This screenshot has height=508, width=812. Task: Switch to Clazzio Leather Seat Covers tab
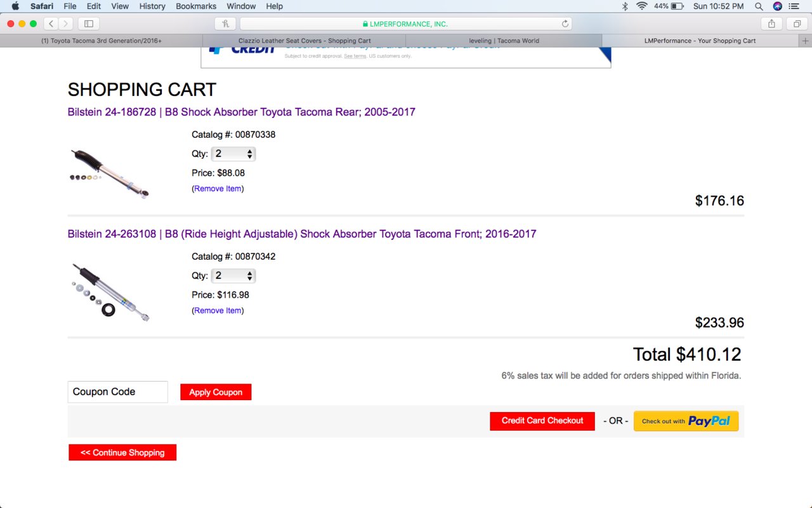[304, 41]
